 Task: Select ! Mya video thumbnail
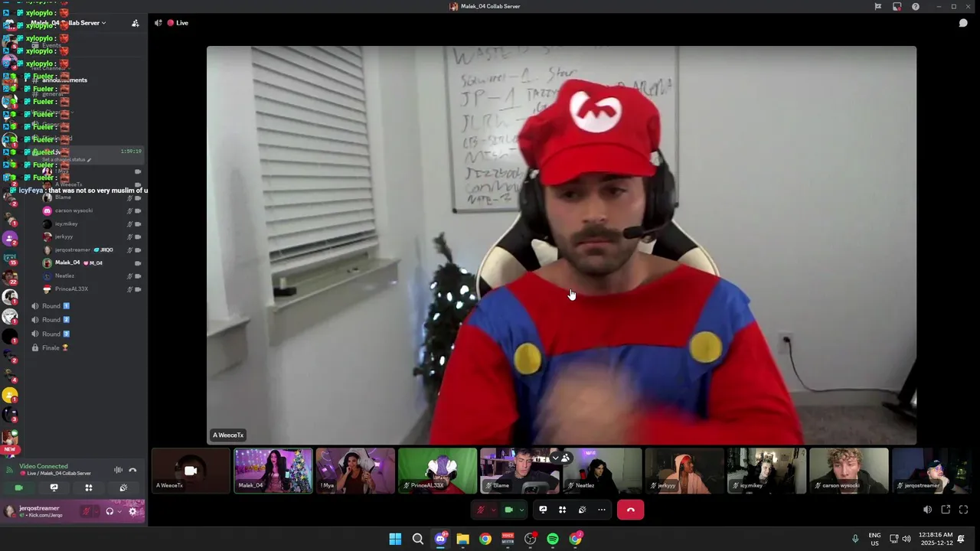coord(355,471)
